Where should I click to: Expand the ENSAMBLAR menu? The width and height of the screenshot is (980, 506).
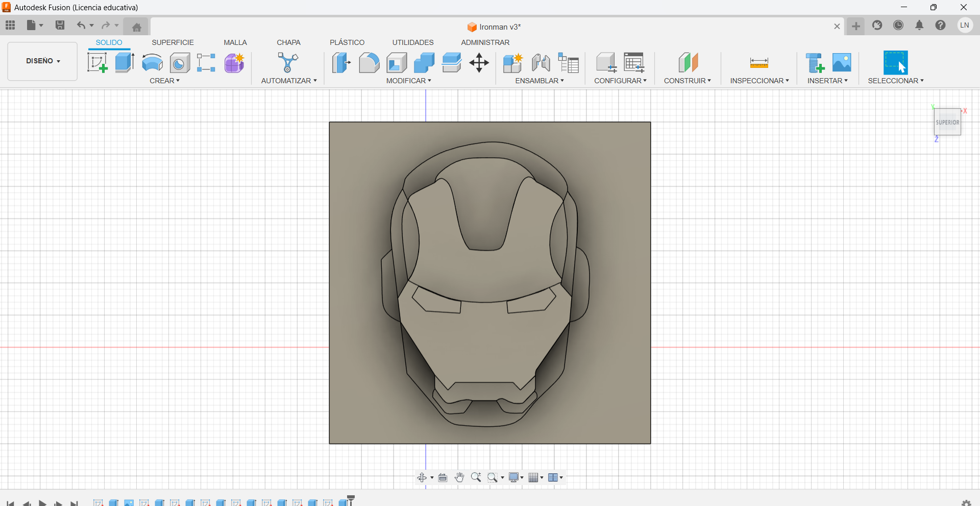[540, 81]
